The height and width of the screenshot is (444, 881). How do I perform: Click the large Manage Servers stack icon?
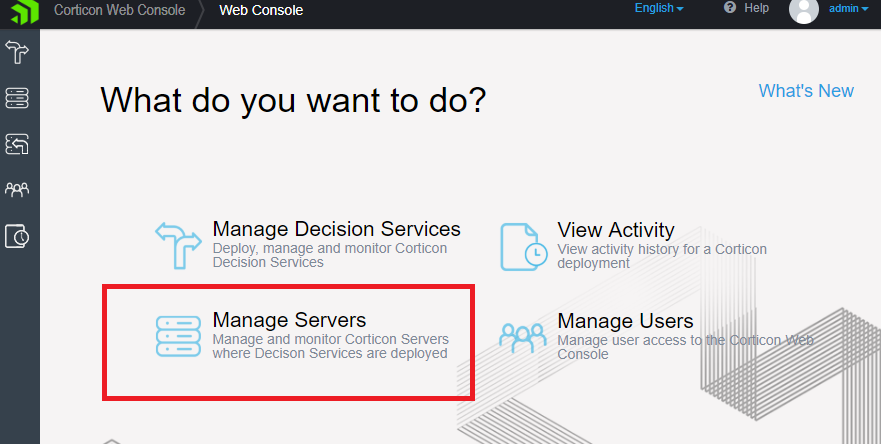pos(178,336)
